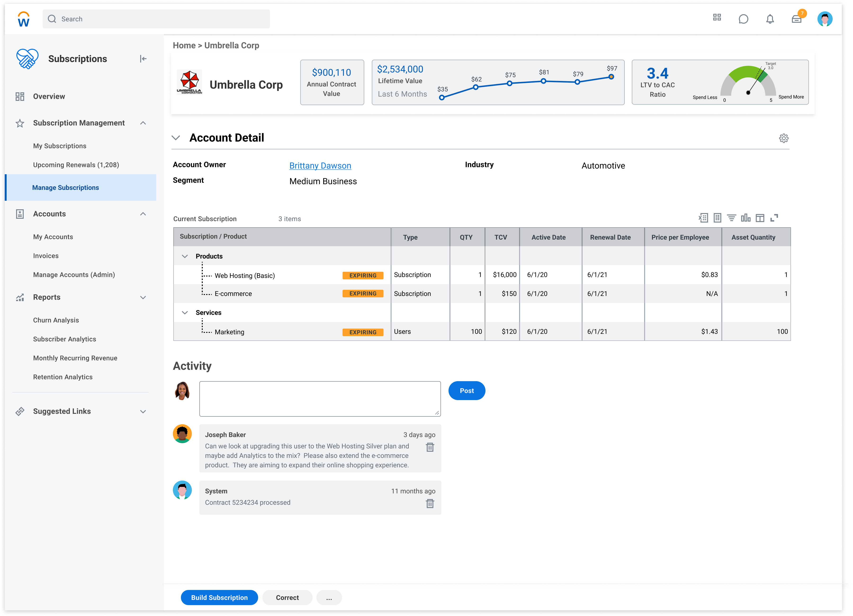Select the "E-commerce" product row
853x616 pixels.
pyautogui.click(x=482, y=294)
